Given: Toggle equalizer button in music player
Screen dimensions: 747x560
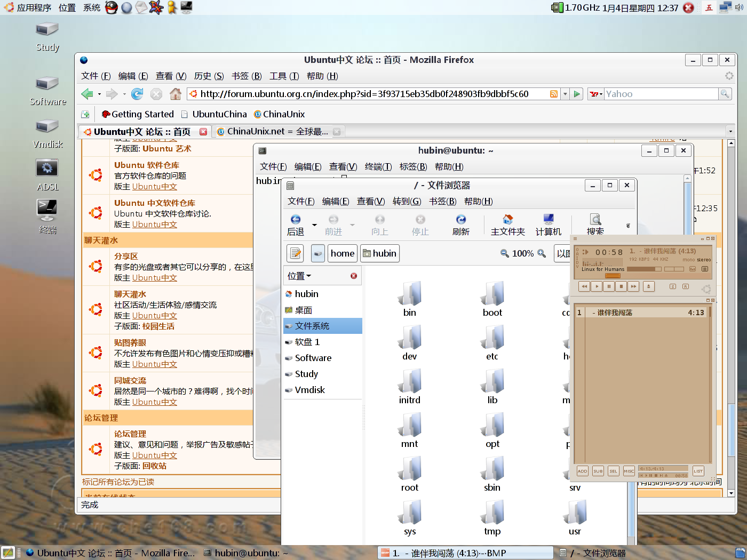Looking at the screenshot, I should click(693, 269).
